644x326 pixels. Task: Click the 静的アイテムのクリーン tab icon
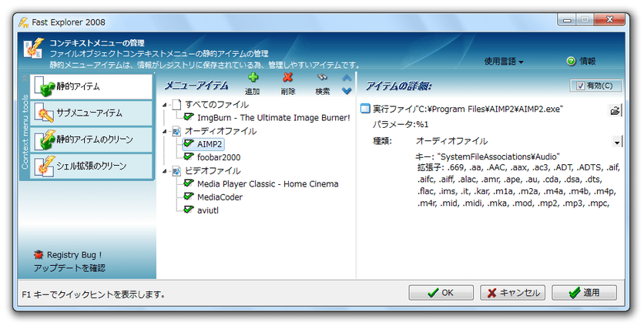click(45, 139)
